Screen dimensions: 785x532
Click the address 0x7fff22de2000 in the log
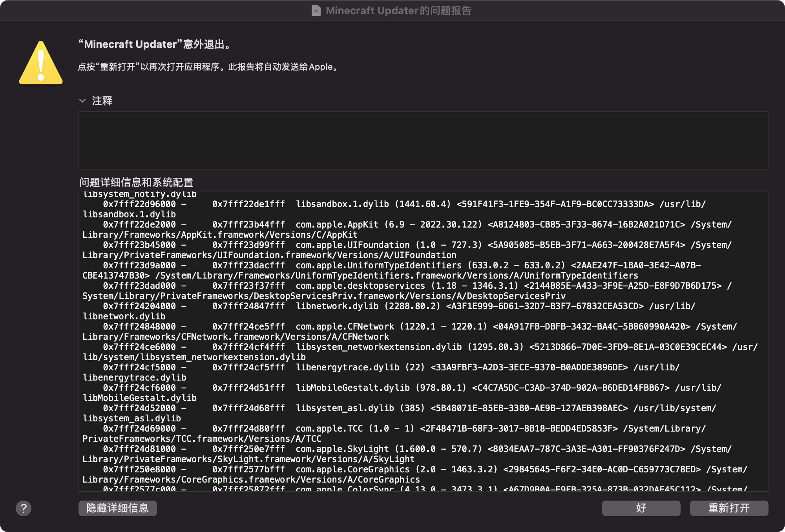(139, 225)
